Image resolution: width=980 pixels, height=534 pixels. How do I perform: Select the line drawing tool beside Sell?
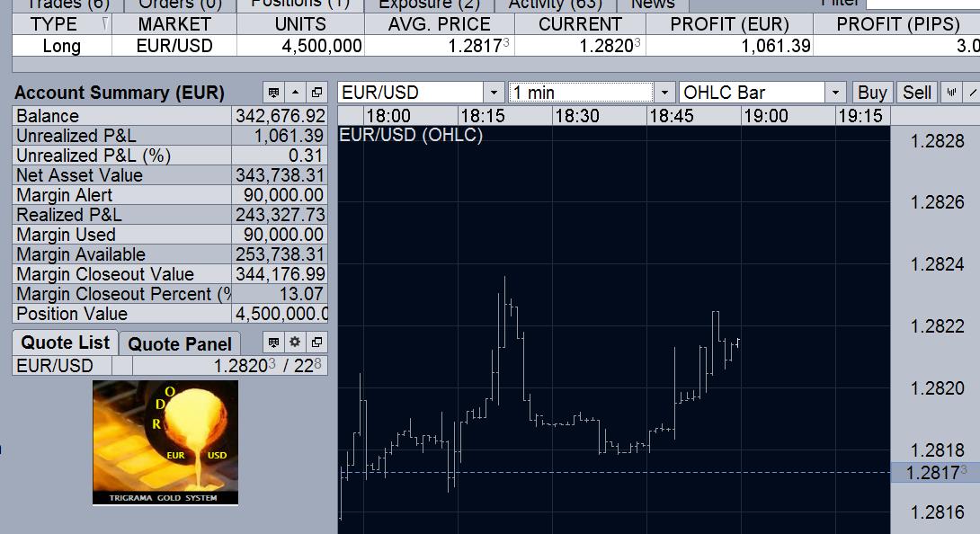[x=973, y=93]
